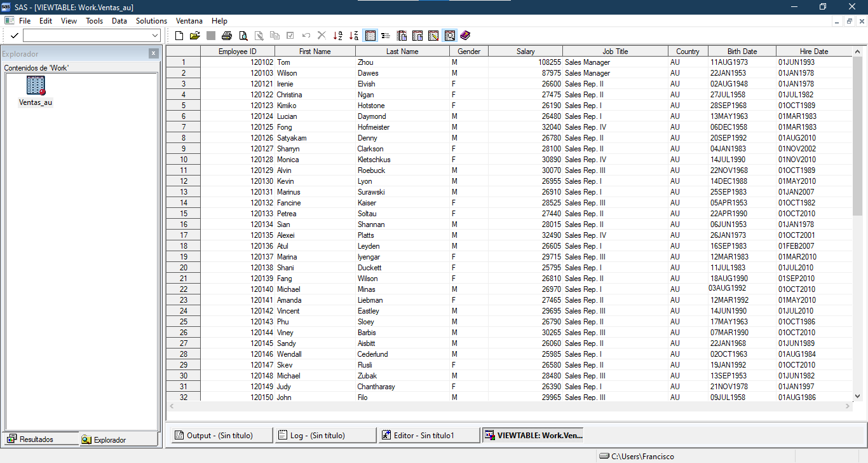Click the Gender column header

tap(469, 52)
